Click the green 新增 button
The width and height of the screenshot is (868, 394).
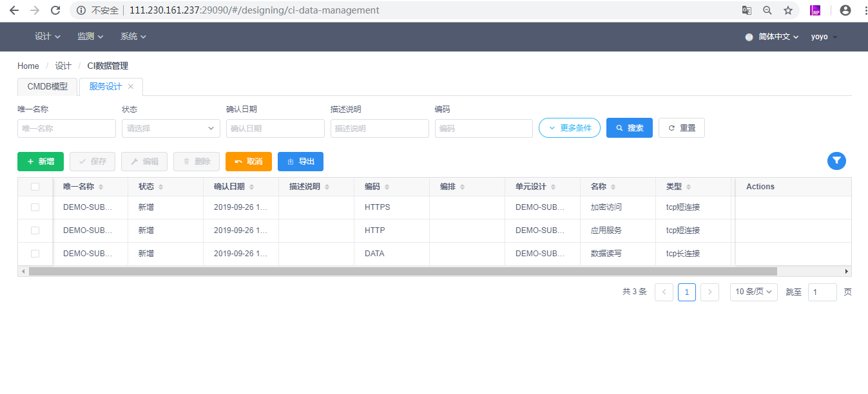pyautogui.click(x=41, y=162)
